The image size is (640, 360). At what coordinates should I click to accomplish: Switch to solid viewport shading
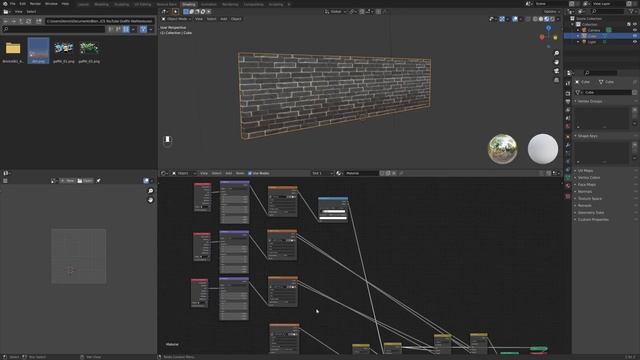pyautogui.click(x=541, y=19)
